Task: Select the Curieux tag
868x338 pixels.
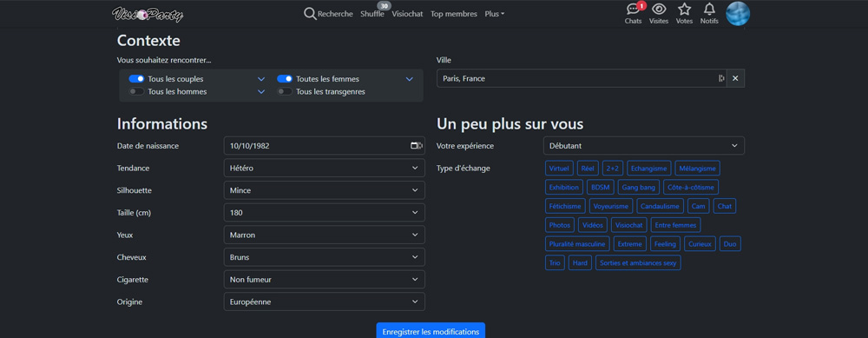Action: point(700,244)
